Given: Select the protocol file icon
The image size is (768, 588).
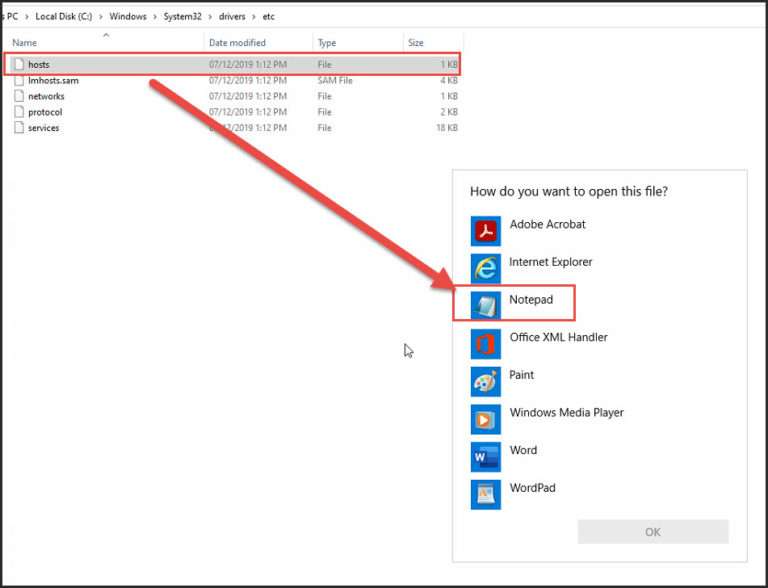Looking at the screenshot, I should click(19, 112).
